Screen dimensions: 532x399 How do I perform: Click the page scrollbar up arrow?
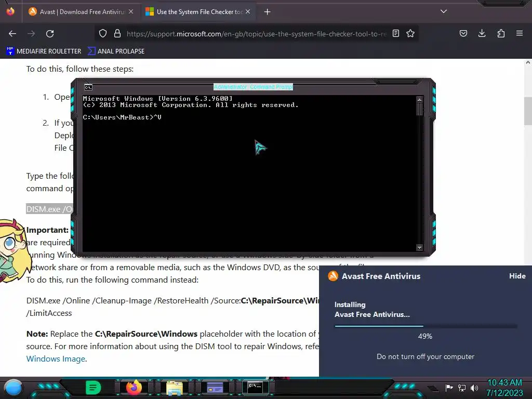528,62
